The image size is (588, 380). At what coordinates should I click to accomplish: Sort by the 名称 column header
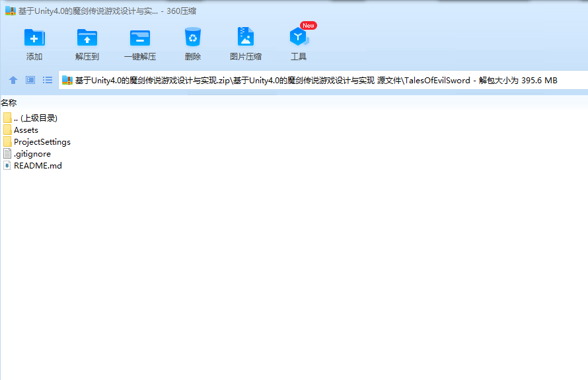9,102
